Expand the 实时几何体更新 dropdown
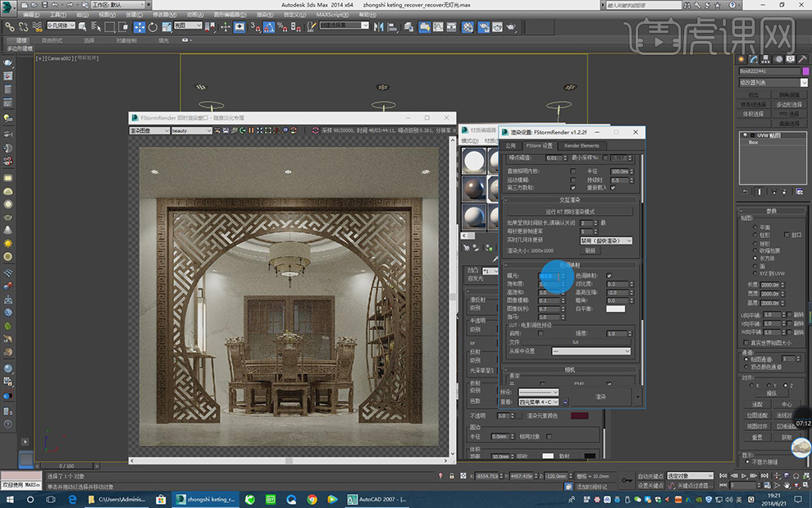 pyautogui.click(x=606, y=241)
